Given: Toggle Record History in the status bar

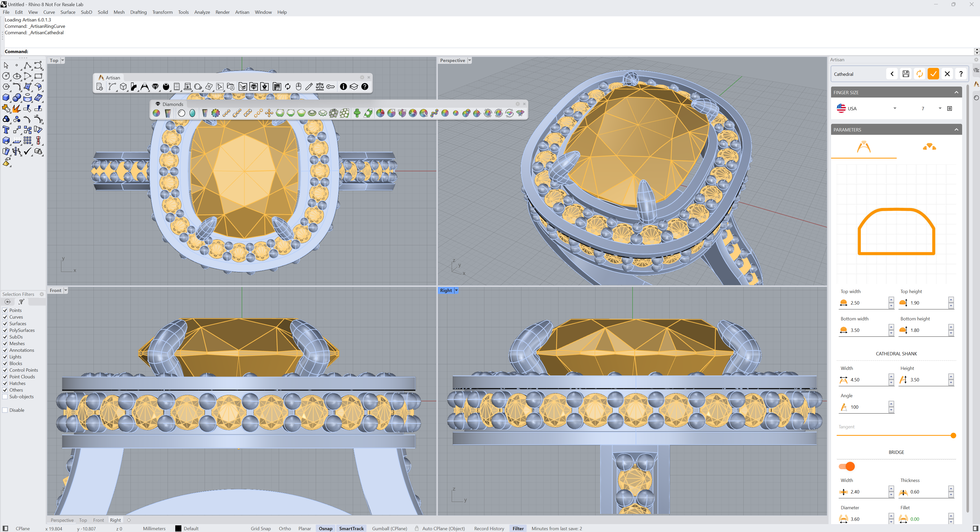Looking at the screenshot, I should coord(489,528).
